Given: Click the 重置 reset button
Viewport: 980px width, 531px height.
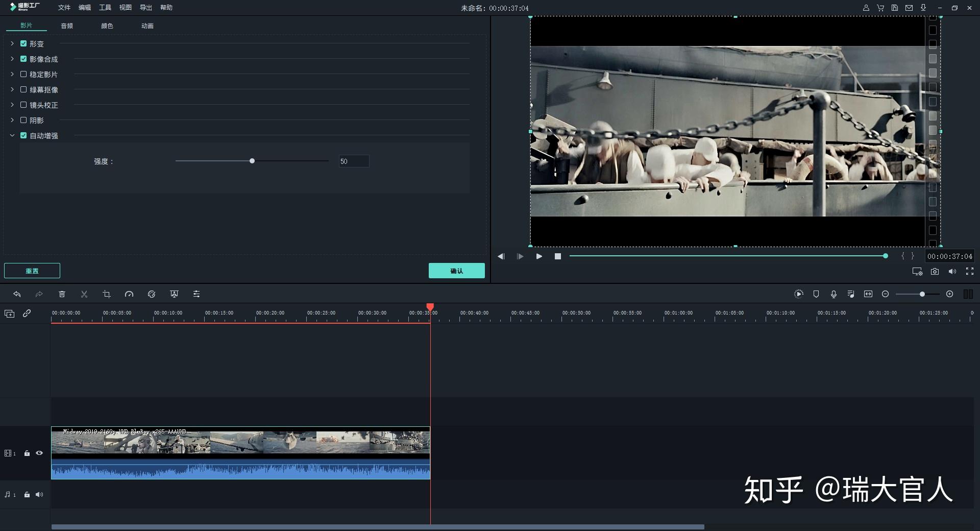Looking at the screenshot, I should coord(32,271).
